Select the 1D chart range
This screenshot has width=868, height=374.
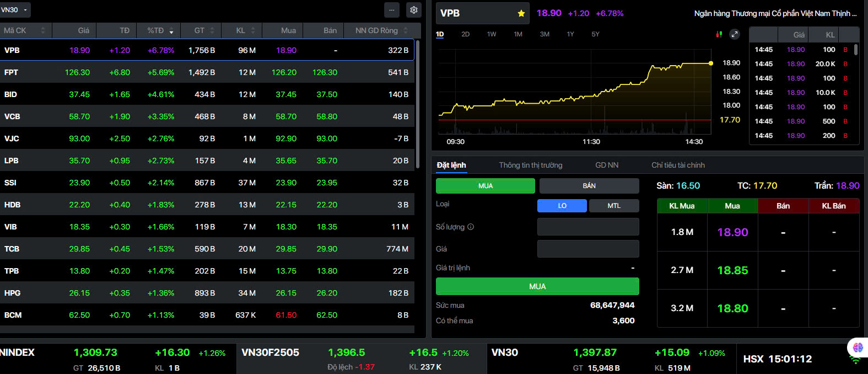coord(440,34)
